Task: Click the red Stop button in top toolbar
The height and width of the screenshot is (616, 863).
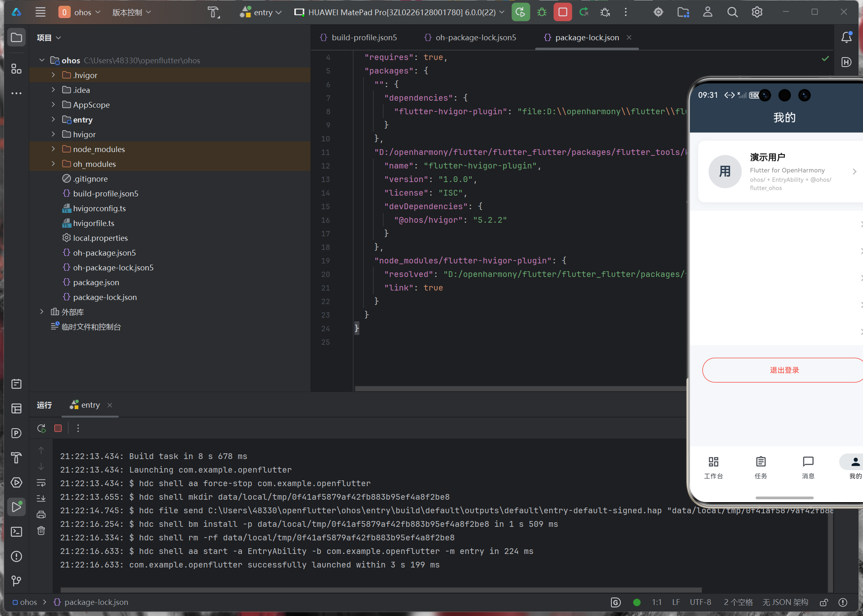Action: click(x=562, y=12)
